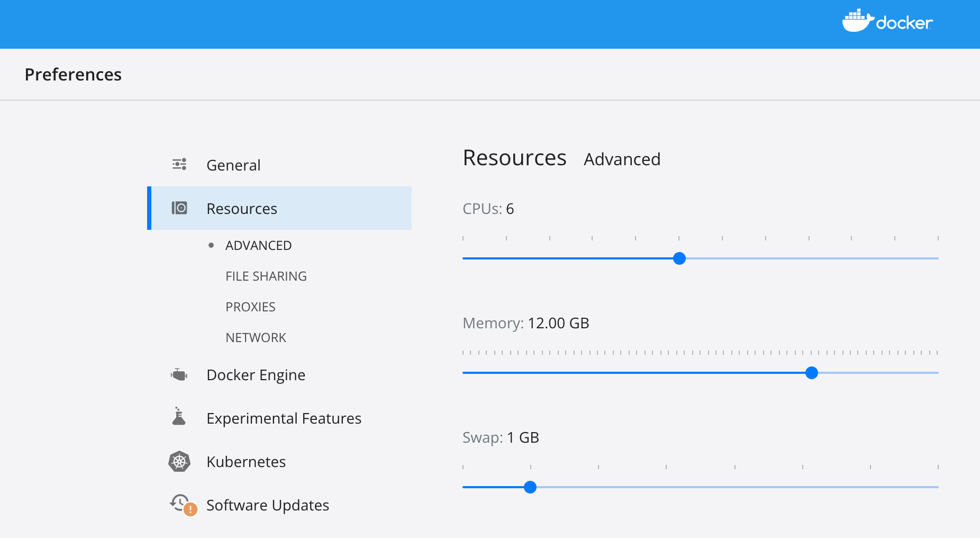Click the Swap slider handle

point(530,487)
